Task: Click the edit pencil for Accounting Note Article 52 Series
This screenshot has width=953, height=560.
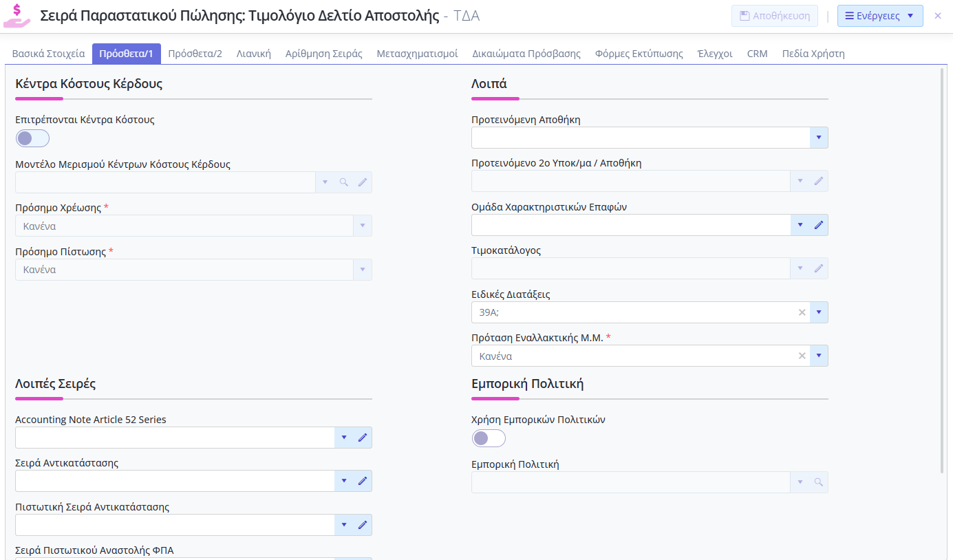Action: [x=363, y=438]
